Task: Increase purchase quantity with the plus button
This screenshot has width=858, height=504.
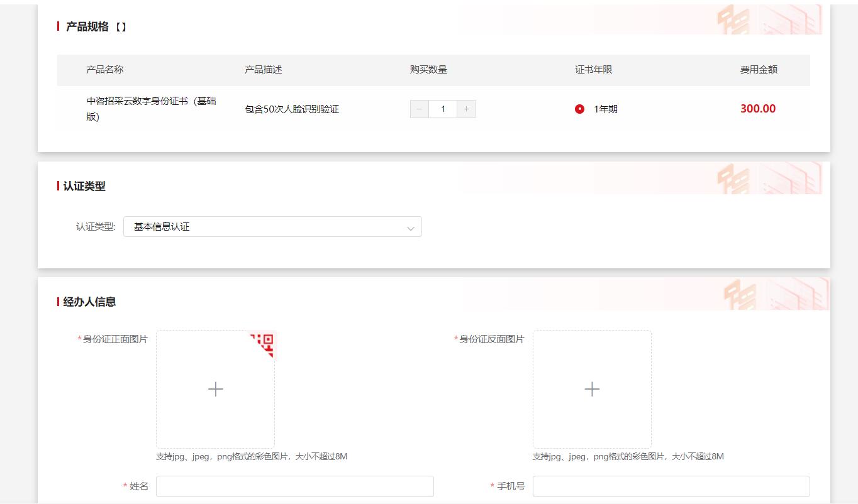Action: pyautogui.click(x=466, y=109)
